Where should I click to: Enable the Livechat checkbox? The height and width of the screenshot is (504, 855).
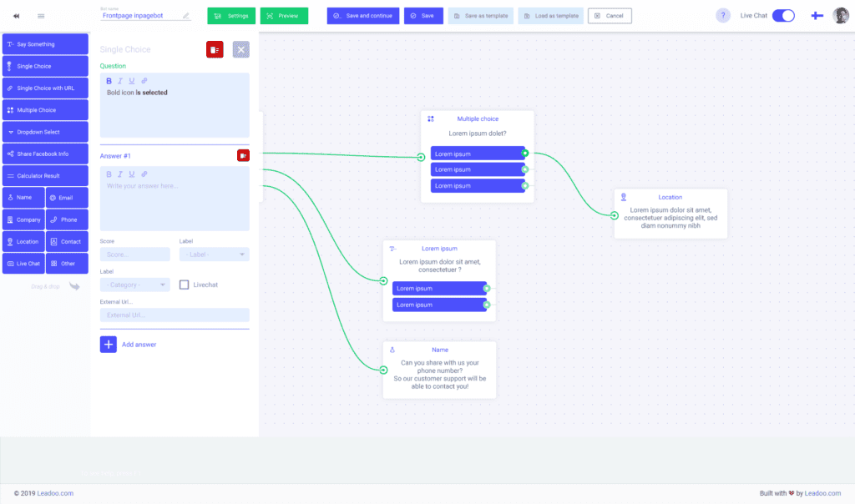click(184, 285)
